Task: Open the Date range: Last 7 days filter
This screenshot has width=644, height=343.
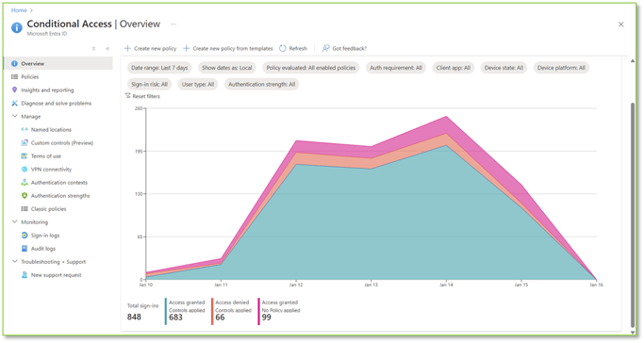Action: pyautogui.click(x=159, y=68)
